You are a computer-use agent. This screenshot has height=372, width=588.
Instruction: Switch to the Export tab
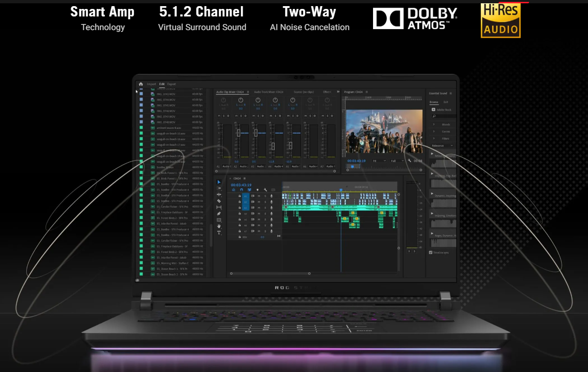coord(171,84)
